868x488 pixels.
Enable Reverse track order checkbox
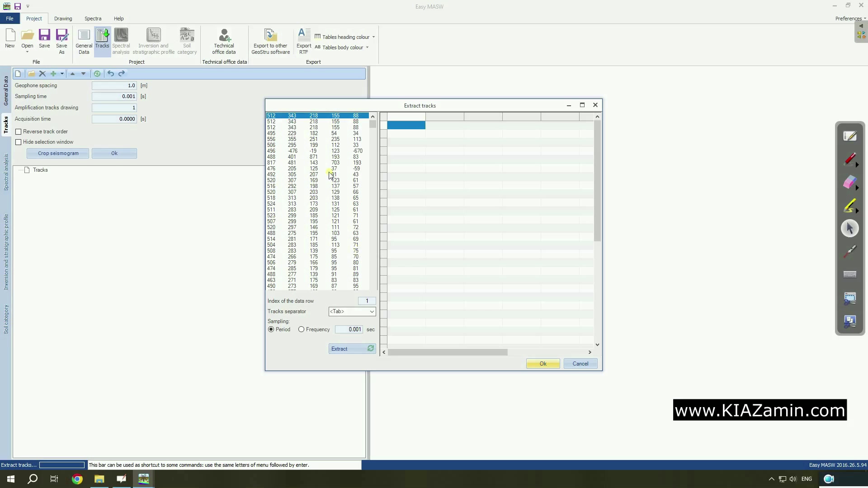pyautogui.click(x=19, y=131)
